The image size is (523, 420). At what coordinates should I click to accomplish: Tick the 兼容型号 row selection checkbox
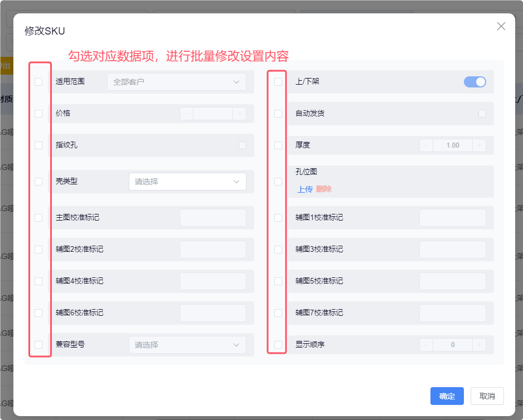pos(38,345)
